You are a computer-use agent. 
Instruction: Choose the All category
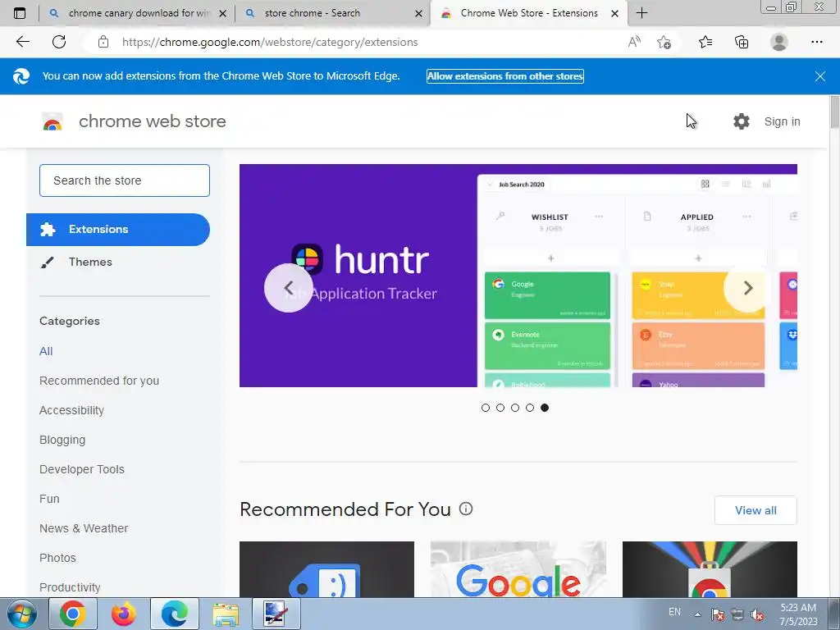(46, 351)
